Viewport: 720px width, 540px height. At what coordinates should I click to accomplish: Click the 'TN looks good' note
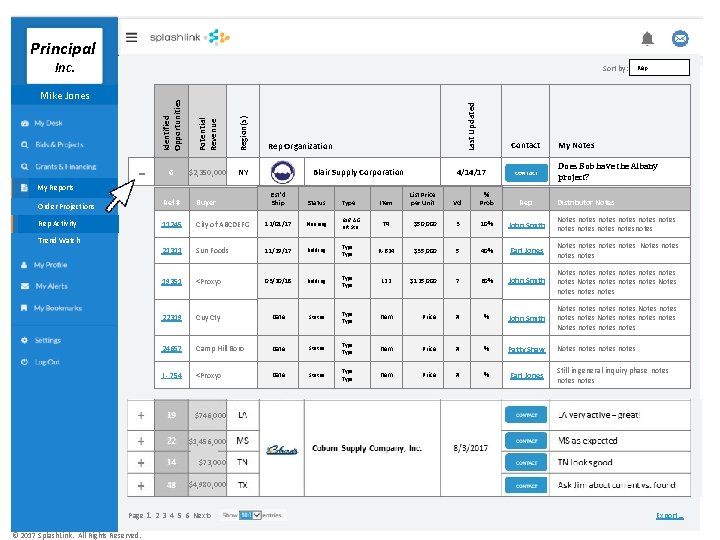tap(585, 462)
